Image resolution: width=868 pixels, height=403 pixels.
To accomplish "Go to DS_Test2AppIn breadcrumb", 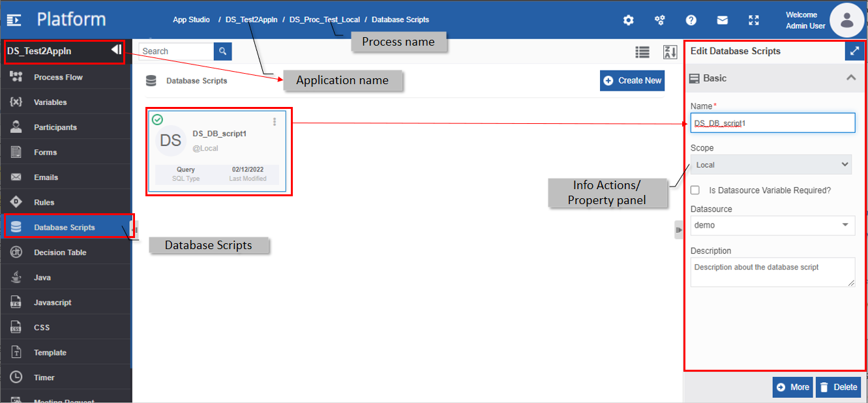I will point(251,20).
